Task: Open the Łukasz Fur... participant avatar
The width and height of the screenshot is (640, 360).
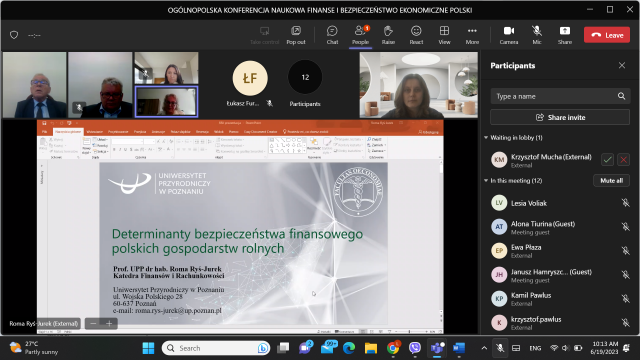Action: pos(250,78)
